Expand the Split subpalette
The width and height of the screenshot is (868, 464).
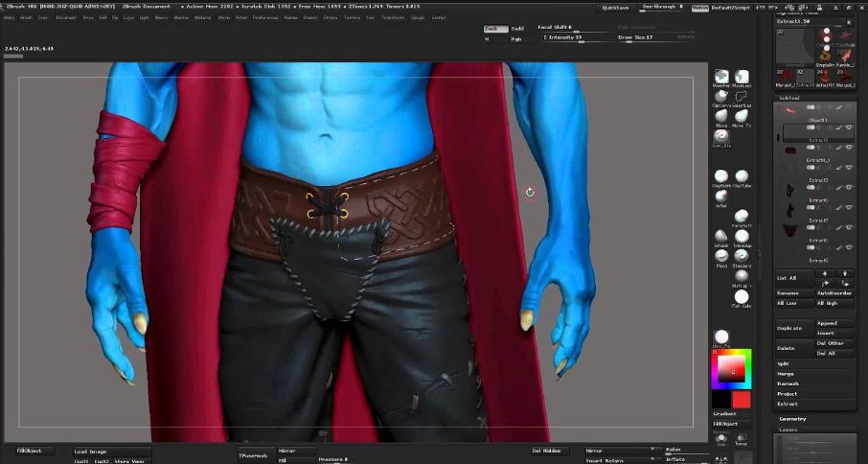click(783, 363)
